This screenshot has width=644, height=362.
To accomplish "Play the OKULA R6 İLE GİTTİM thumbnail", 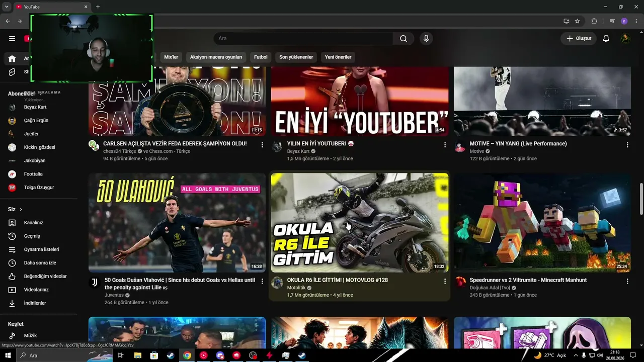I will [x=360, y=223].
